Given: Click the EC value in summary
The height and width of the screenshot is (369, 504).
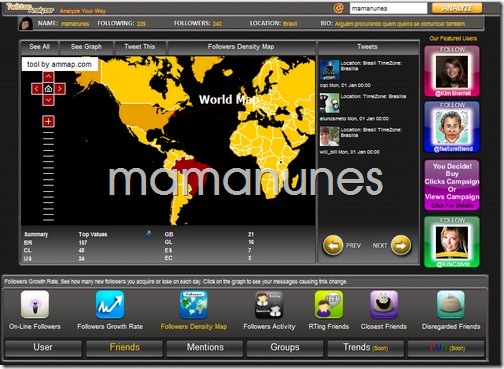Looking at the screenshot, I should [250, 258].
